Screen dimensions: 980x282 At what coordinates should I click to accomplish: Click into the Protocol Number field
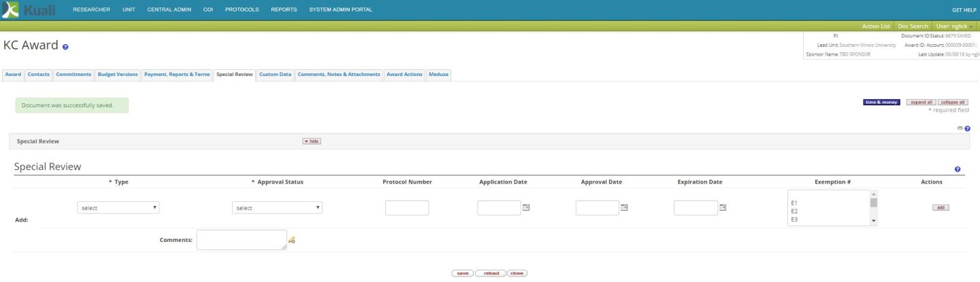click(407, 208)
